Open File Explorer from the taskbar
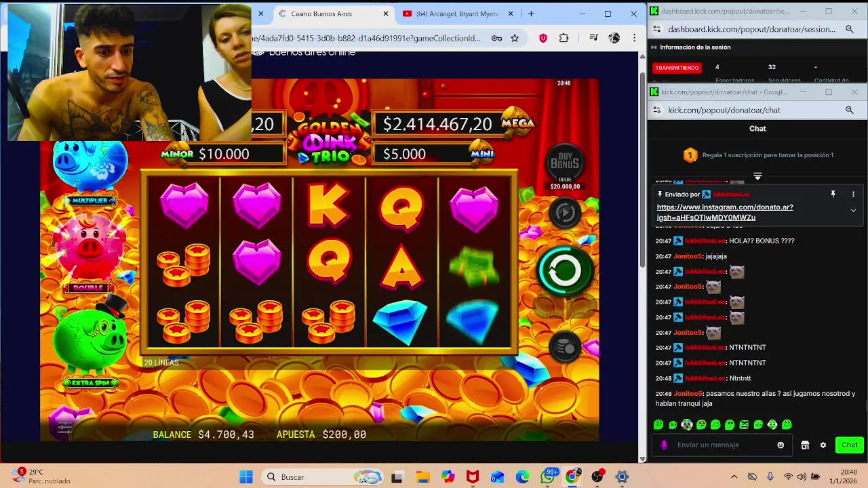 (x=422, y=477)
